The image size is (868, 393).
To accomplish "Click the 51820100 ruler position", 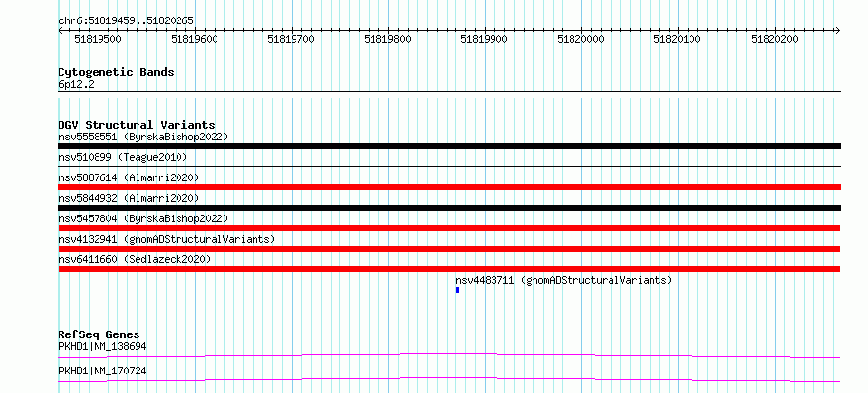I will pyautogui.click(x=677, y=39).
